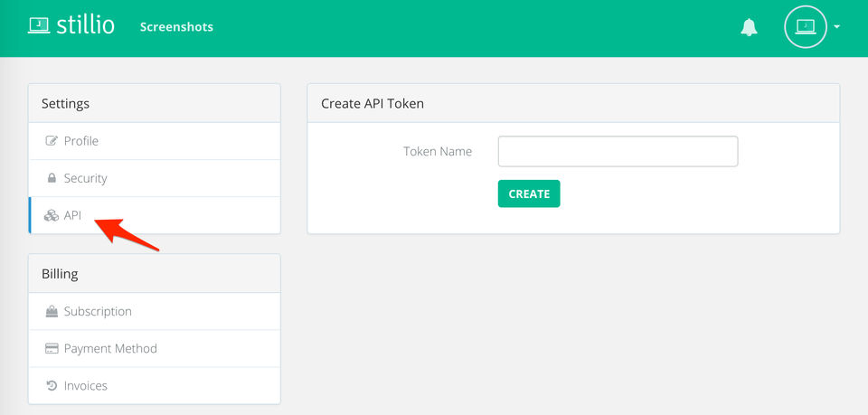View the Invoices label

86,385
